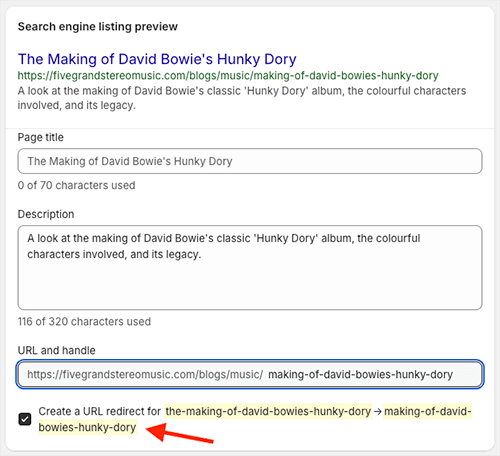Viewport: 500px width, 456px height.
Task: Click the 'Search engine listing preview' heading
Action: 98,27
